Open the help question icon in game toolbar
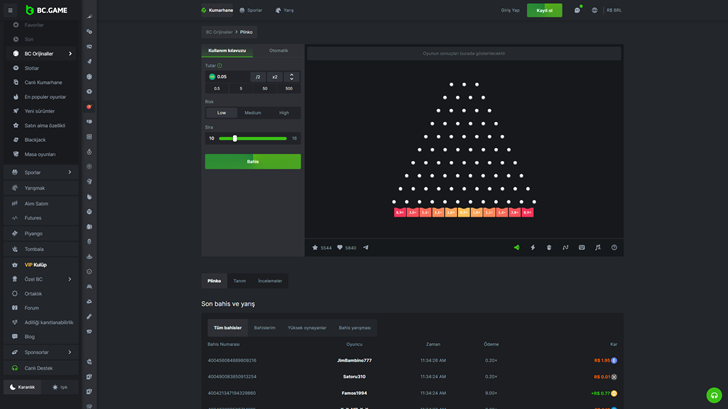 [x=614, y=248]
